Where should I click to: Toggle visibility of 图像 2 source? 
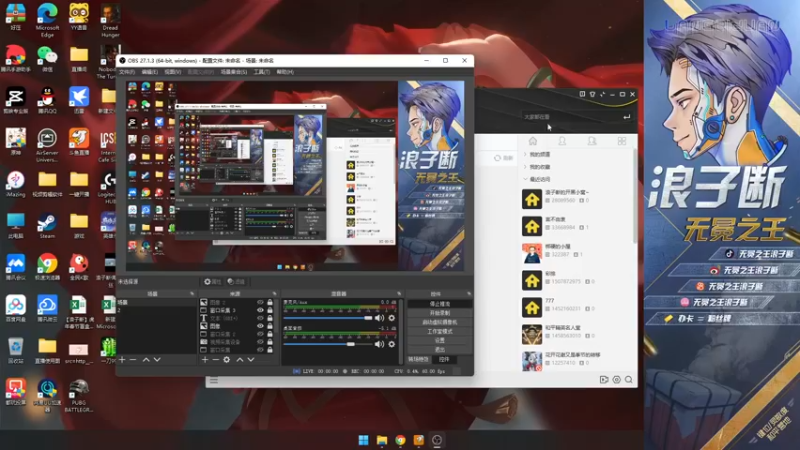click(x=260, y=302)
